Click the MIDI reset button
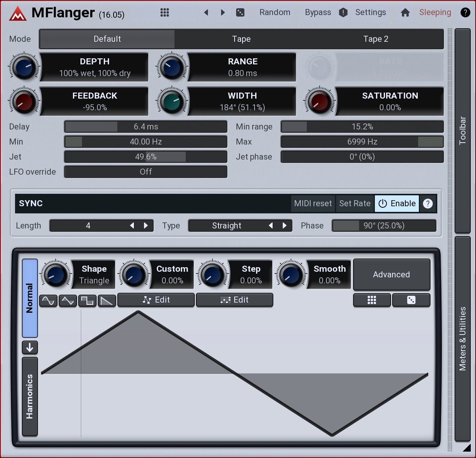Image resolution: width=476 pixels, height=458 pixels. (313, 204)
